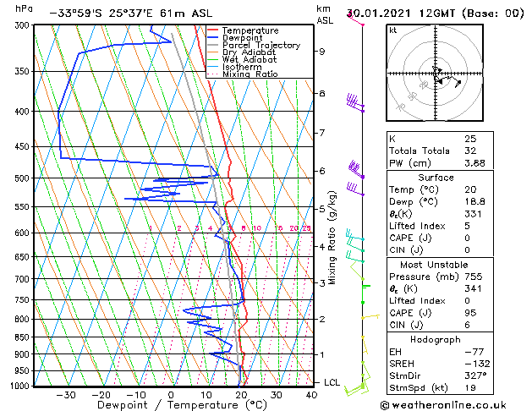Click the station coordinates header '-33°59'S 25°37'E 61m ASL'
The width and height of the screenshot is (532, 411).
tap(131, 14)
